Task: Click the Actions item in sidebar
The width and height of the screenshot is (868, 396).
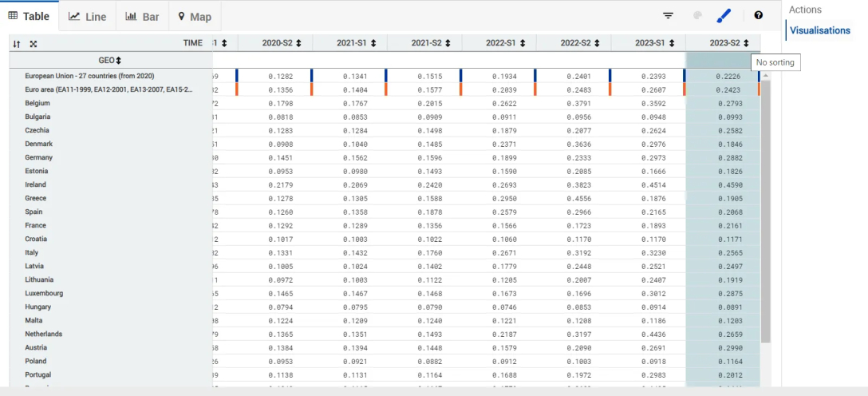Action: pos(805,10)
